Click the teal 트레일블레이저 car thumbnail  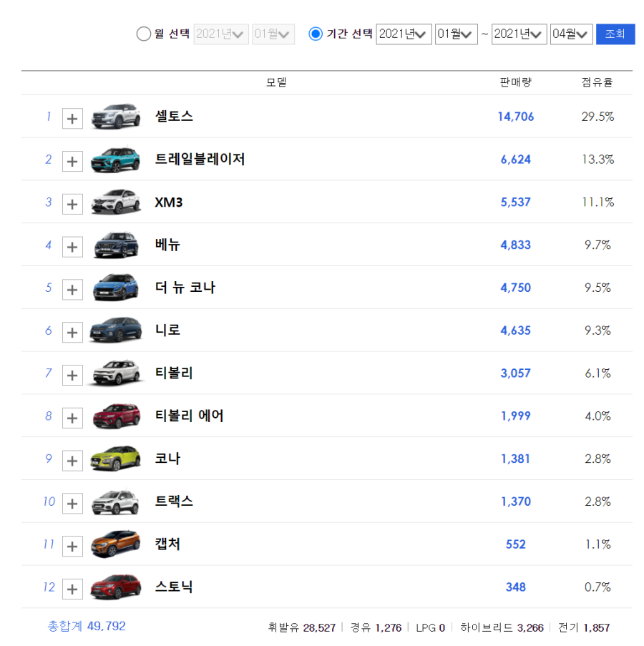(x=116, y=159)
